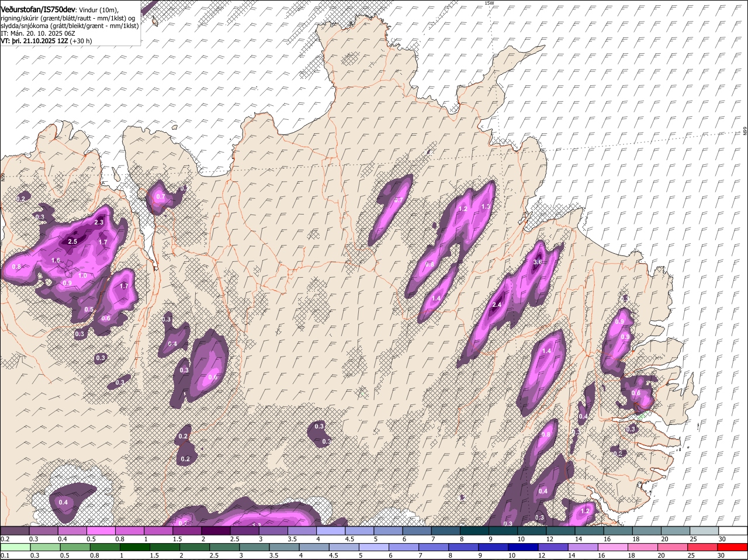The width and height of the screenshot is (748, 560).
Task: Select the IT: Mán. 20. 10. 2025 06Z line
Action: [37, 33]
